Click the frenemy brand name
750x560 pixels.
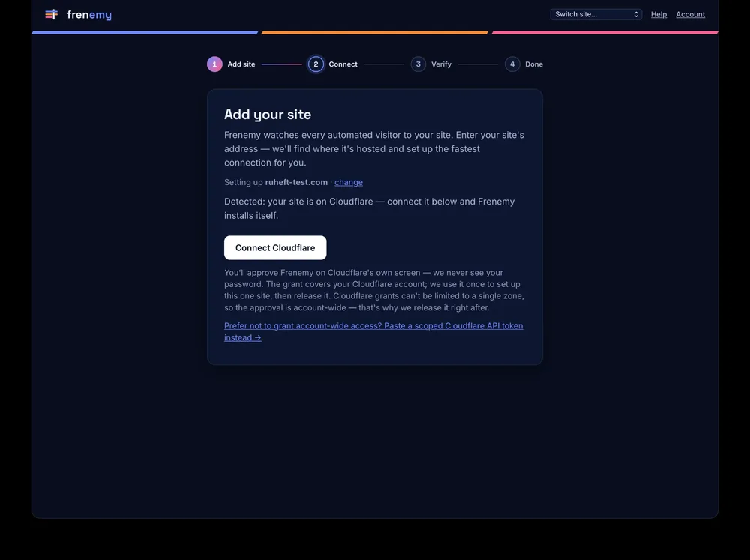(x=89, y=15)
